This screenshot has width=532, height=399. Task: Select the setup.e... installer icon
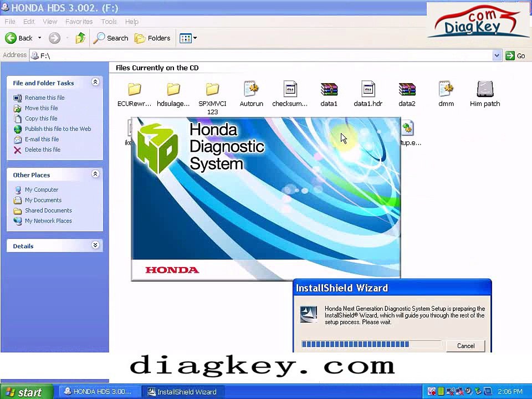408,128
